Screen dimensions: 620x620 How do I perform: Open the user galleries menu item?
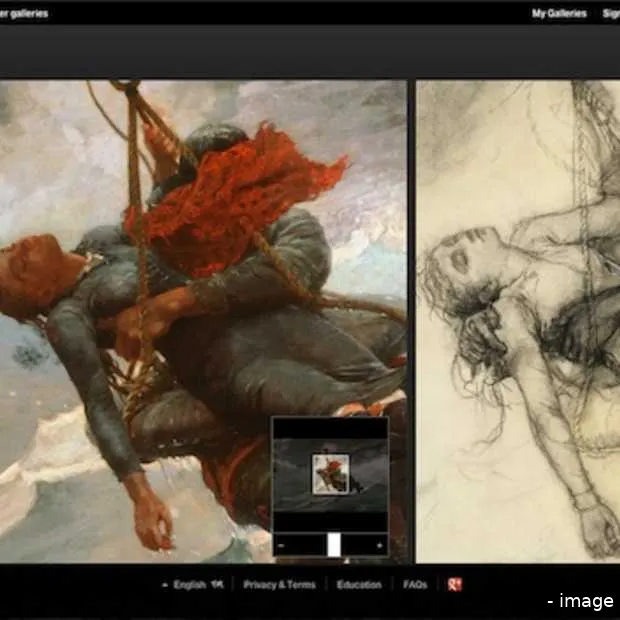(24, 13)
